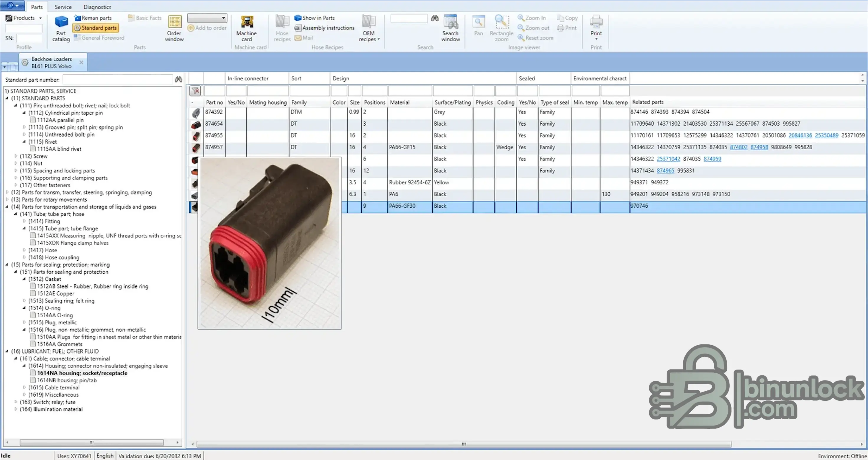Open OEM recipes dropdown

point(369,29)
